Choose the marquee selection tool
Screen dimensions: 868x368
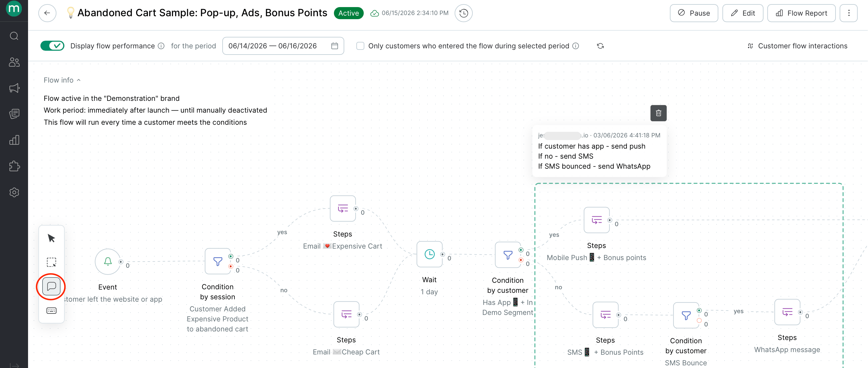tap(51, 262)
